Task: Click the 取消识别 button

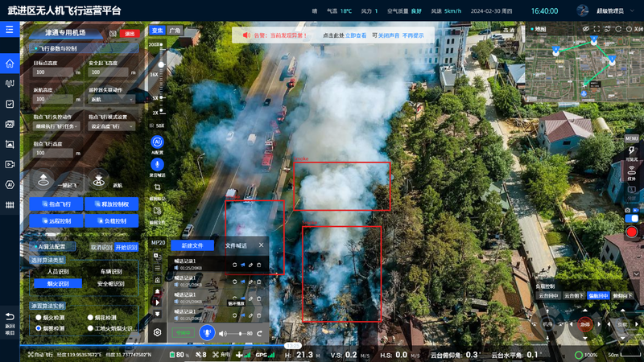Action: (x=101, y=247)
